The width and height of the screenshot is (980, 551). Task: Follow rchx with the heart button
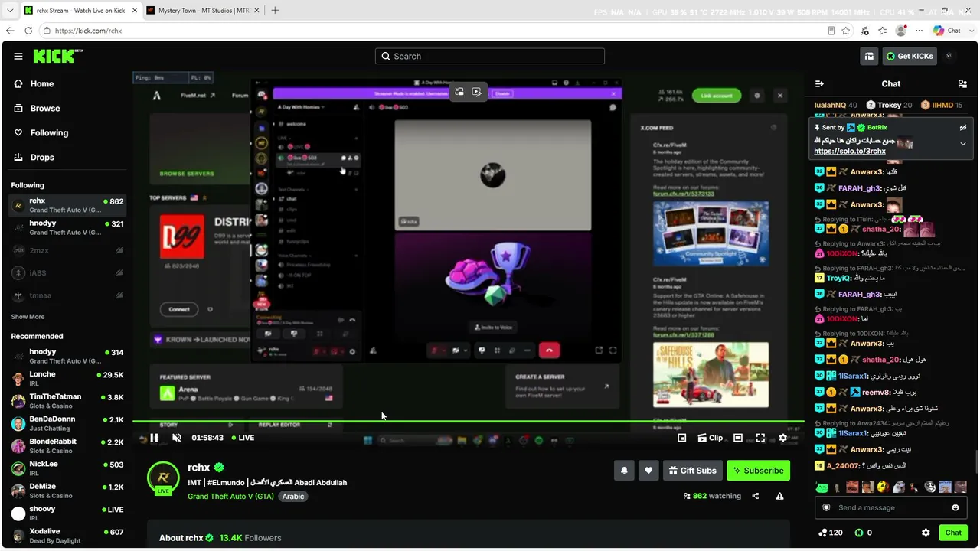point(648,471)
